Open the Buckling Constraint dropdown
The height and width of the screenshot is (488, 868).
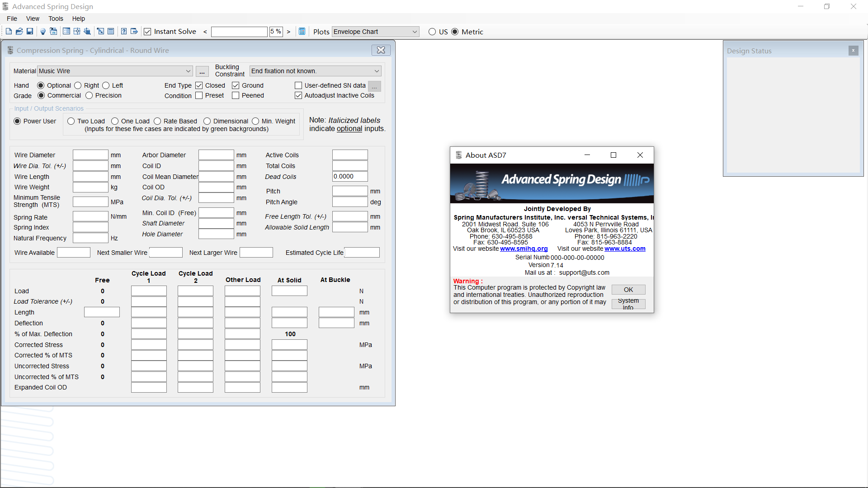[x=316, y=71]
